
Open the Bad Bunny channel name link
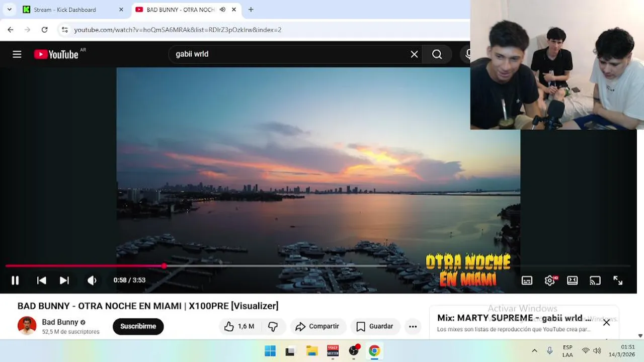[x=60, y=322]
